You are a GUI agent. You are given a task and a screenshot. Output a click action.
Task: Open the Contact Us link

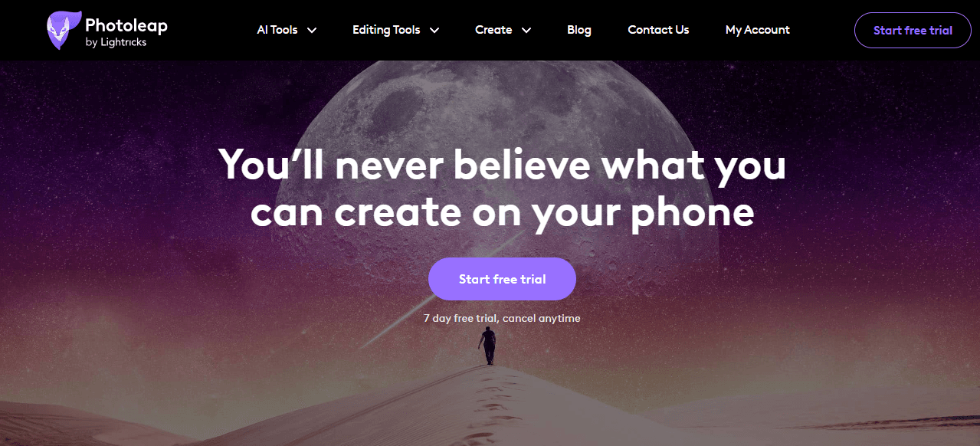(x=658, y=30)
